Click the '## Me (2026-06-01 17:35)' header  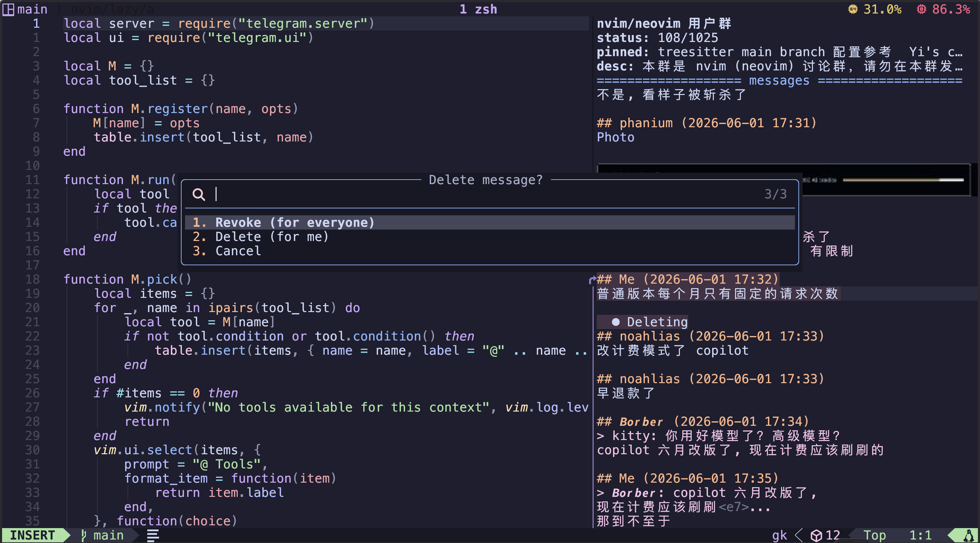[x=688, y=478]
